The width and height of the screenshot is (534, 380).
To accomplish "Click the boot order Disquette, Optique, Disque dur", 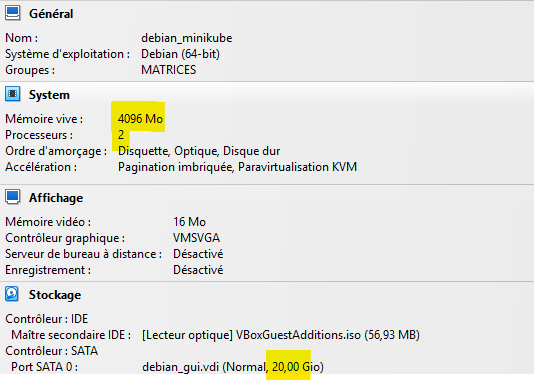I will [x=199, y=151].
